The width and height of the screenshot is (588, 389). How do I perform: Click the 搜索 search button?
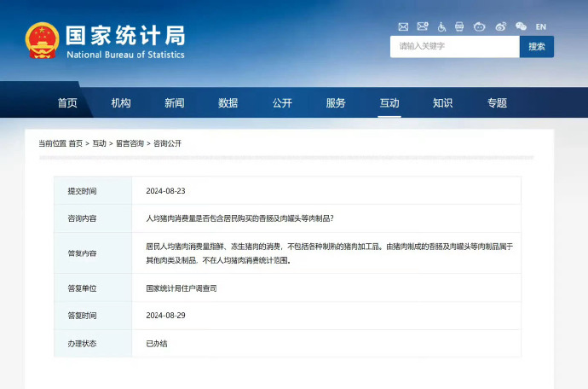tap(537, 47)
